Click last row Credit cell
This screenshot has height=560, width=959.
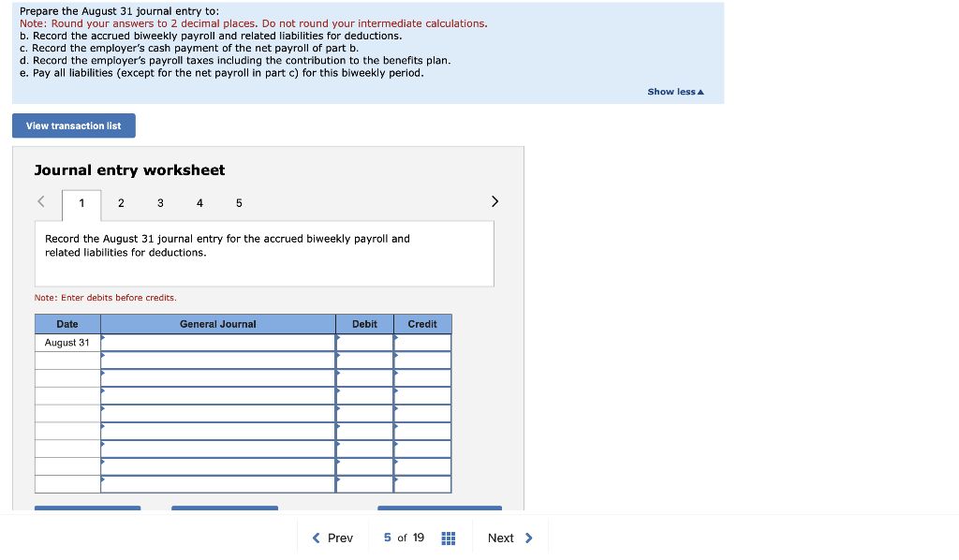pos(422,484)
